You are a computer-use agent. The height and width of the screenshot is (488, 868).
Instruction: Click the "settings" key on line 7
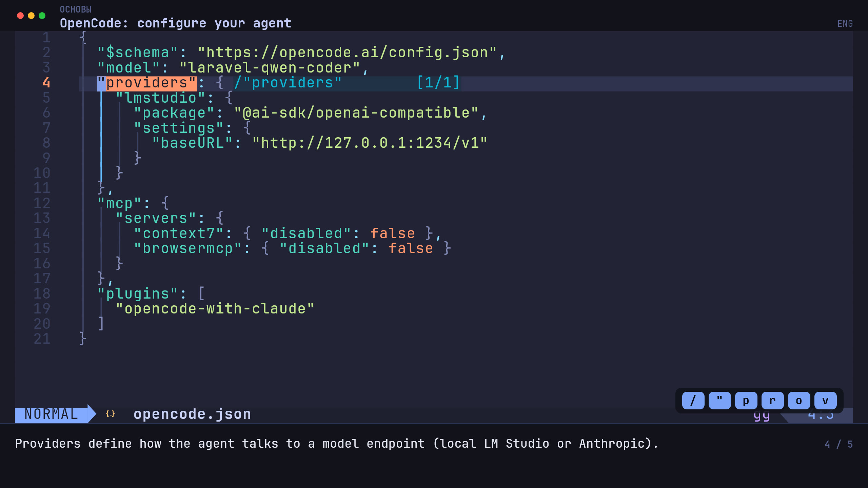click(x=179, y=128)
